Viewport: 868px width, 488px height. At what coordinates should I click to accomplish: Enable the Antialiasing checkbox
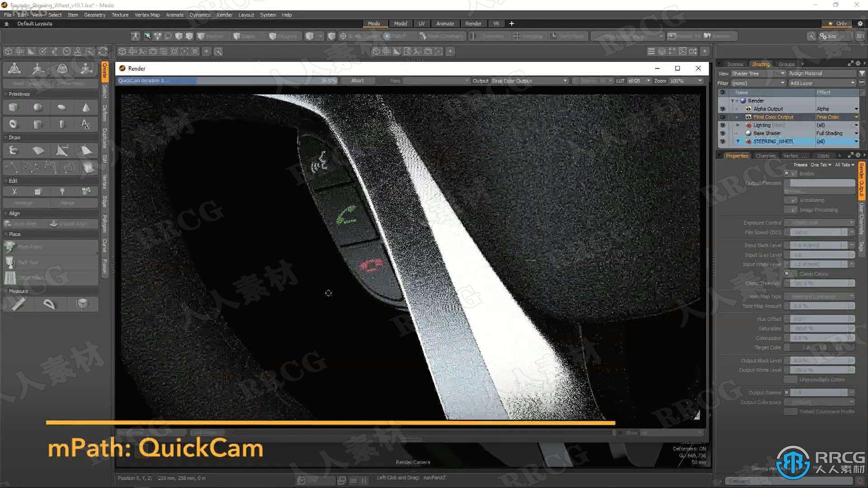click(792, 200)
